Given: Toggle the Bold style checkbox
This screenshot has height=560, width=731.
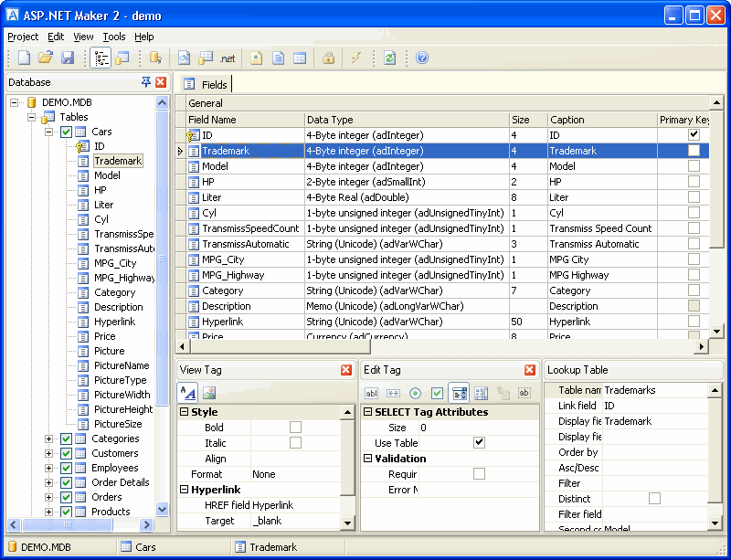Looking at the screenshot, I should coord(295,428).
